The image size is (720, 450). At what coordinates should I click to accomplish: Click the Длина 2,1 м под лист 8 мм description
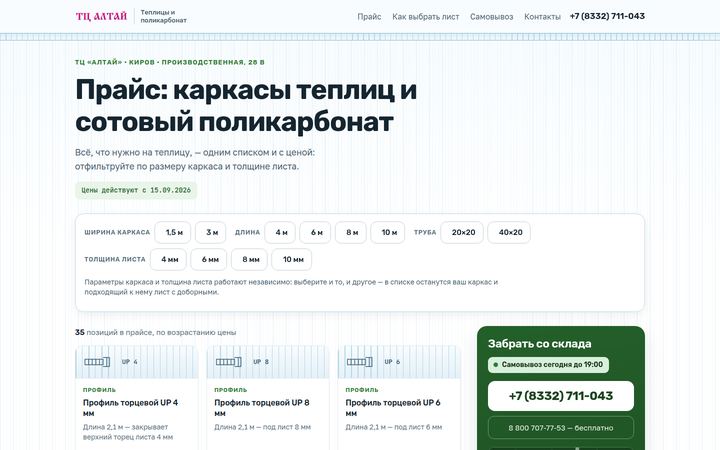[262, 427]
